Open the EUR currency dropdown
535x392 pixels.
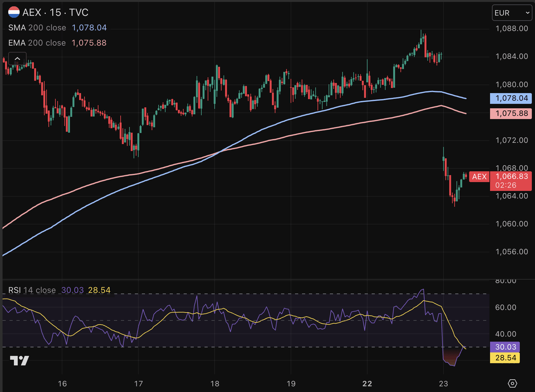[x=512, y=13]
